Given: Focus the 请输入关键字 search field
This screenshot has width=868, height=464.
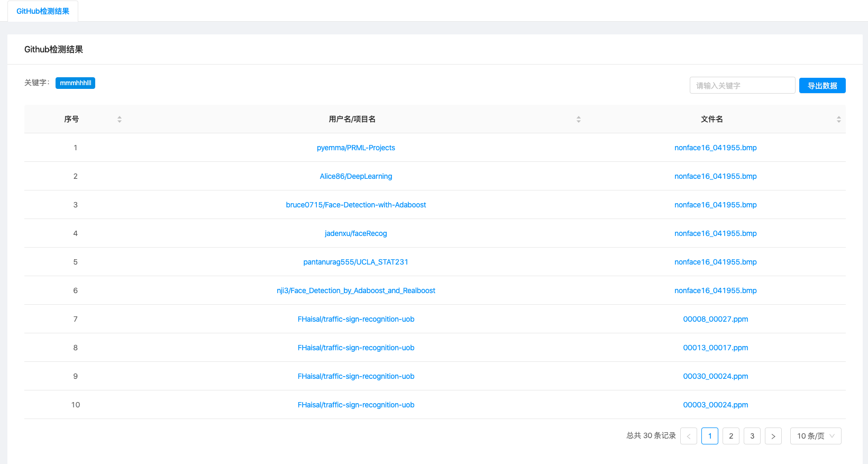Looking at the screenshot, I should pyautogui.click(x=743, y=85).
